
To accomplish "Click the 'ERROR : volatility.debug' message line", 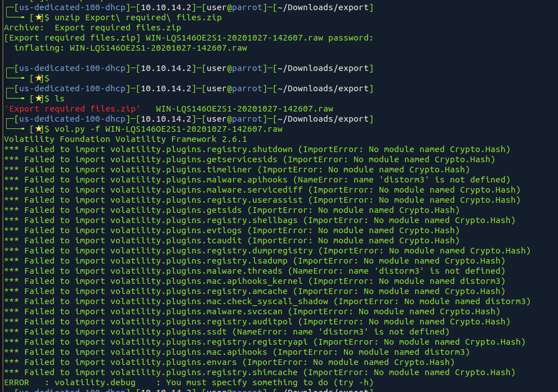I will click(189, 383).
